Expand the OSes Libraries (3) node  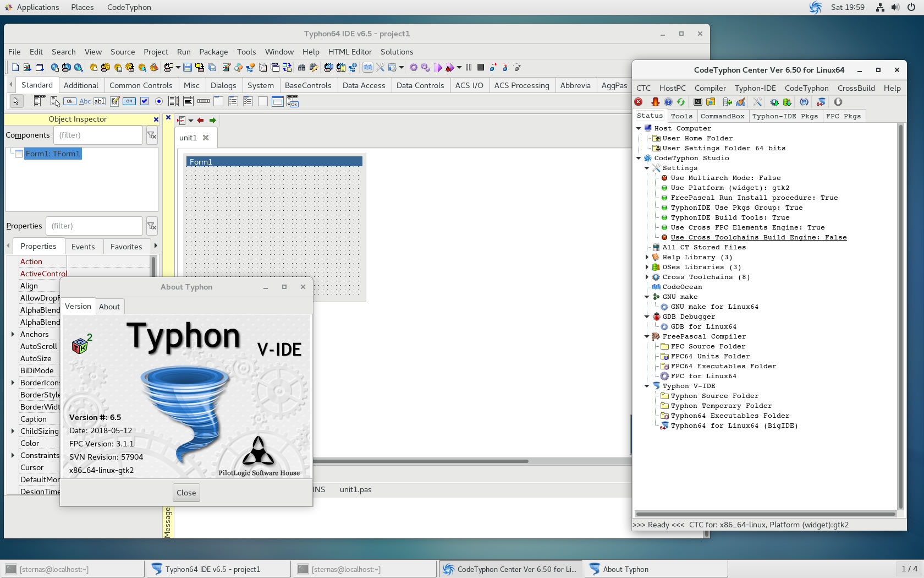click(x=647, y=267)
